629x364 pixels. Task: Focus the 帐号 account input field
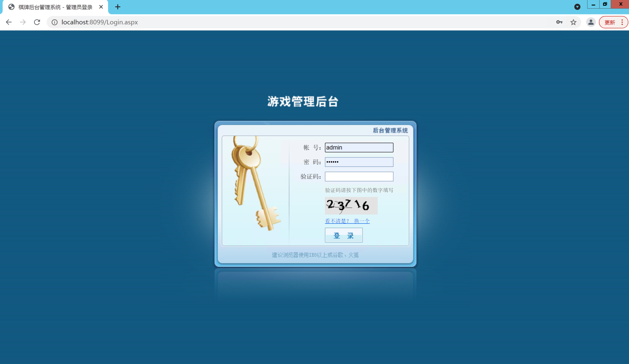pyautogui.click(x=359, y=147)
